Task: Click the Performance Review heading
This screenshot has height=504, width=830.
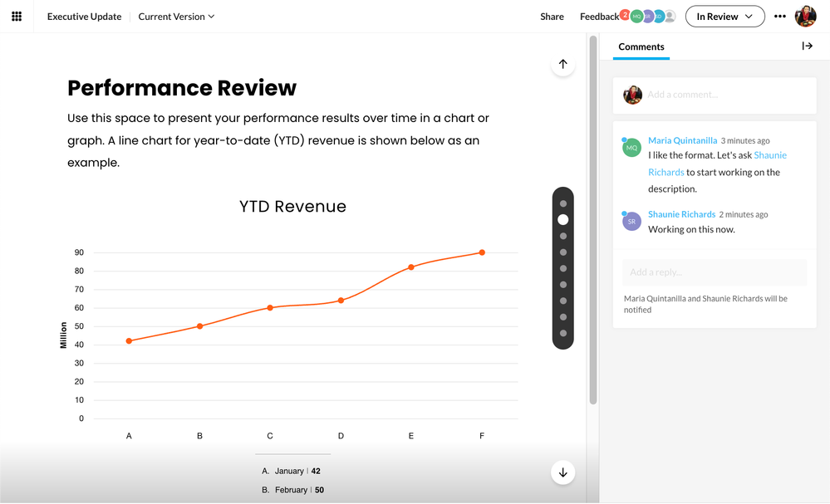Action: 182,88
